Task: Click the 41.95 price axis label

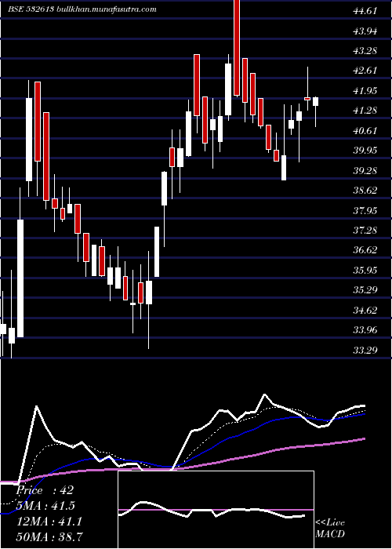Action: click(x=365, y=91)
